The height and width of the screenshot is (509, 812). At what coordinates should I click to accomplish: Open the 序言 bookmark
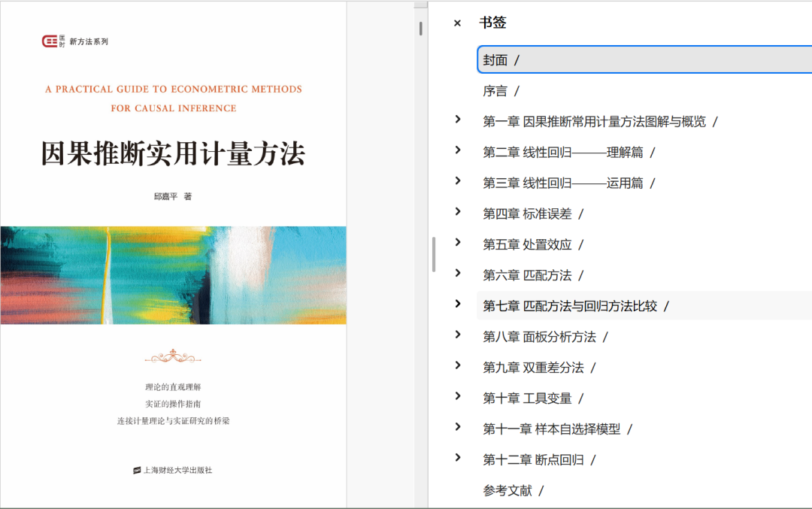[x=496, y=91]
